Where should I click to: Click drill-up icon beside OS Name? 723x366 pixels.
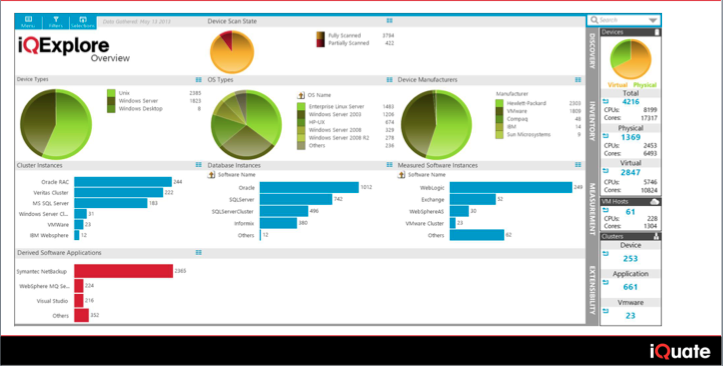[301, 95]
